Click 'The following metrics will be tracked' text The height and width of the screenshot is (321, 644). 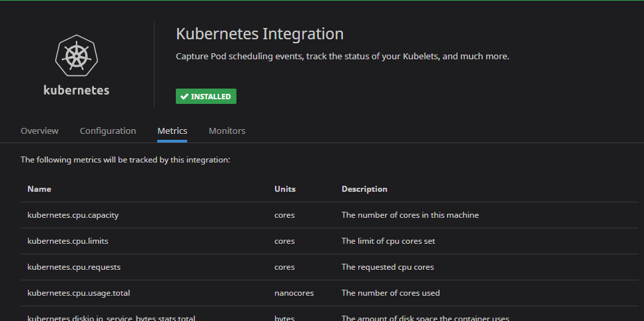pos(125,160)
